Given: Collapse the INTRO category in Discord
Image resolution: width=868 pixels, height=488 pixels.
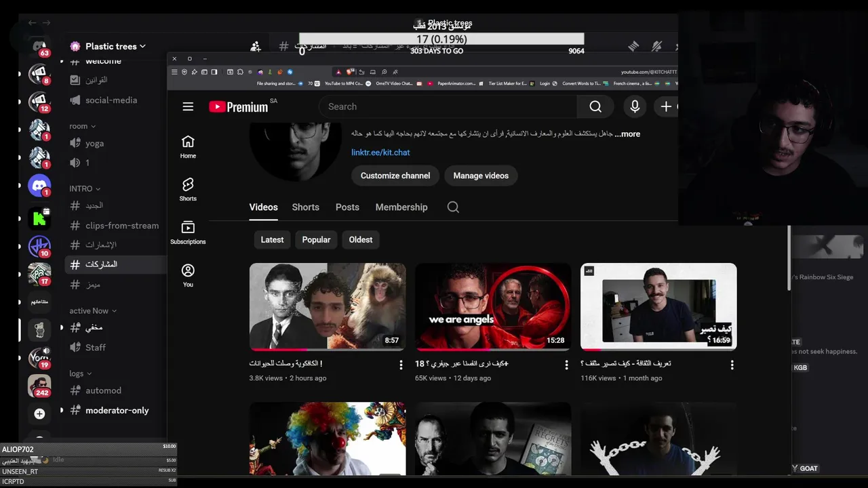Looking at the screenshot, I should click(x=85, y=188).
